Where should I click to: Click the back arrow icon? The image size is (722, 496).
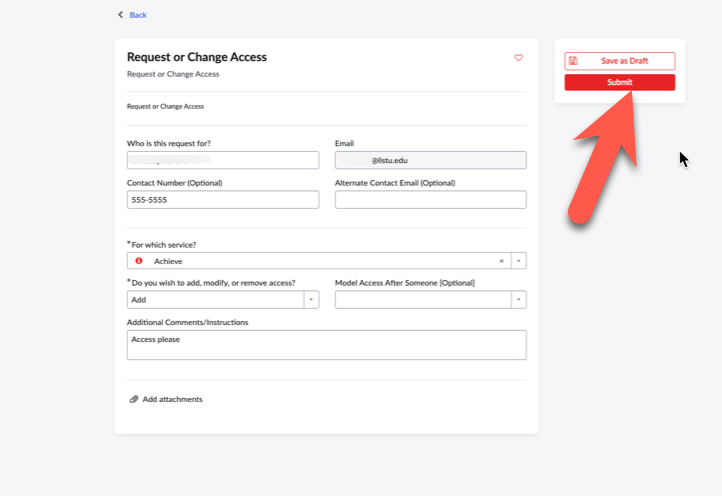pos(121,15)
